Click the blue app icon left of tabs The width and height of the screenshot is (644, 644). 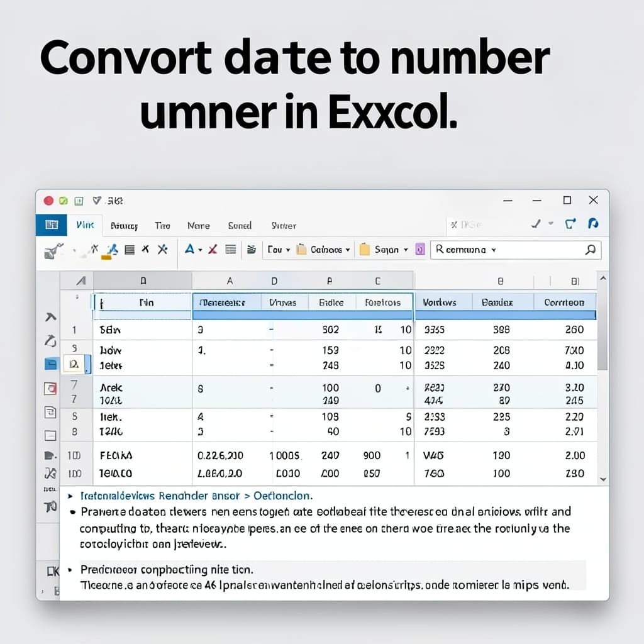point(52,225)
